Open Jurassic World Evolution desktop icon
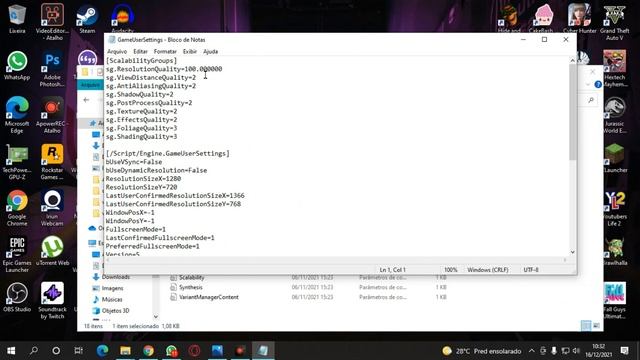The image size is (640, 360). tap(614, 115)
